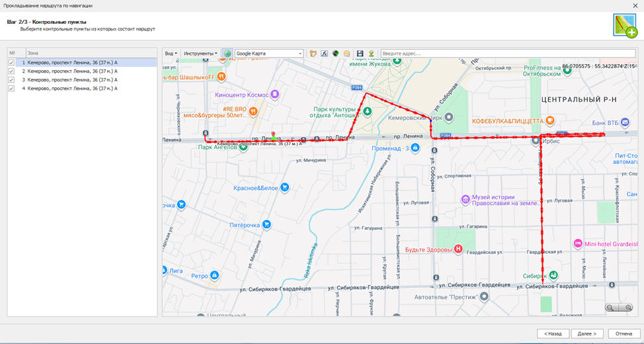The image size is (644, 344).
Task: Open the Вид dropdown menu
Action: click(x=171, y=54)
